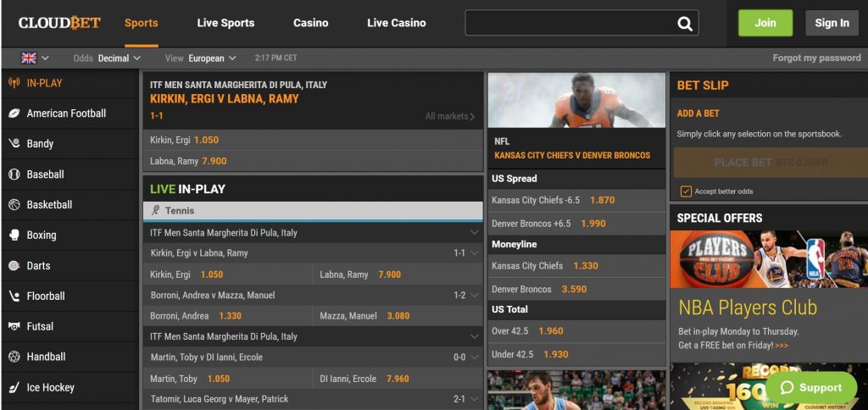Click the Ice Hockey stick icon
868x410 pixels.
click(14, 387)
